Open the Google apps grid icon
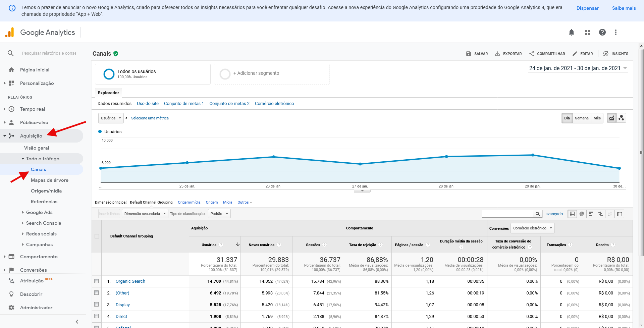644x328 pixels. click(588, 32)
